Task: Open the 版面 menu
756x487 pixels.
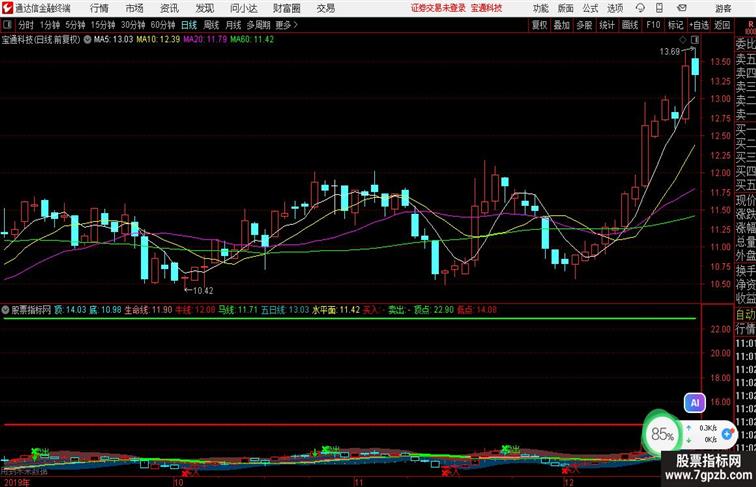Action: tap(566, 8)
